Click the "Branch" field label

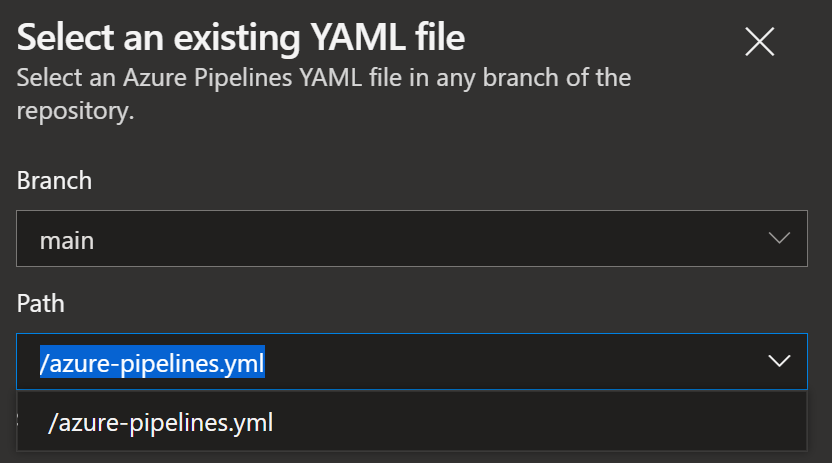[54, 181]
